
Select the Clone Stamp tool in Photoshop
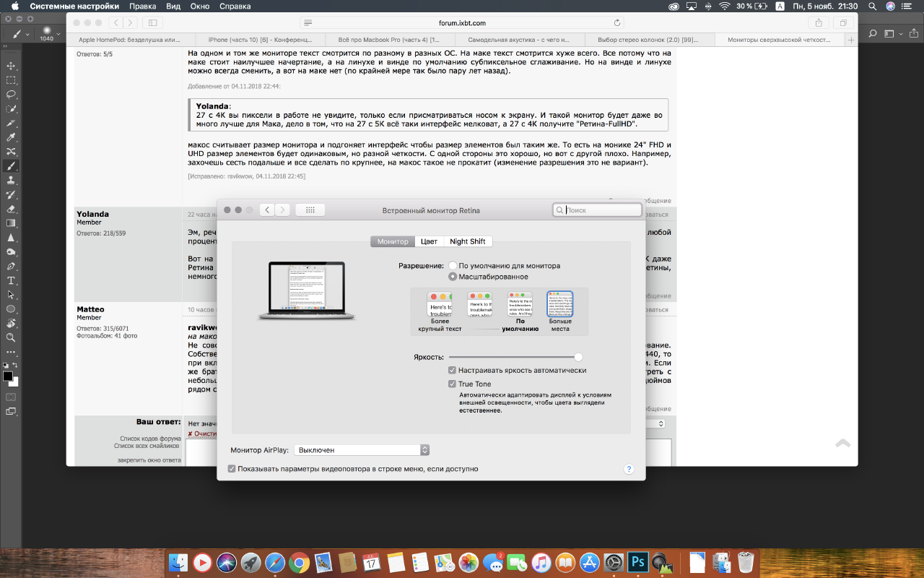pyautogui.click(x=11, y=180)
